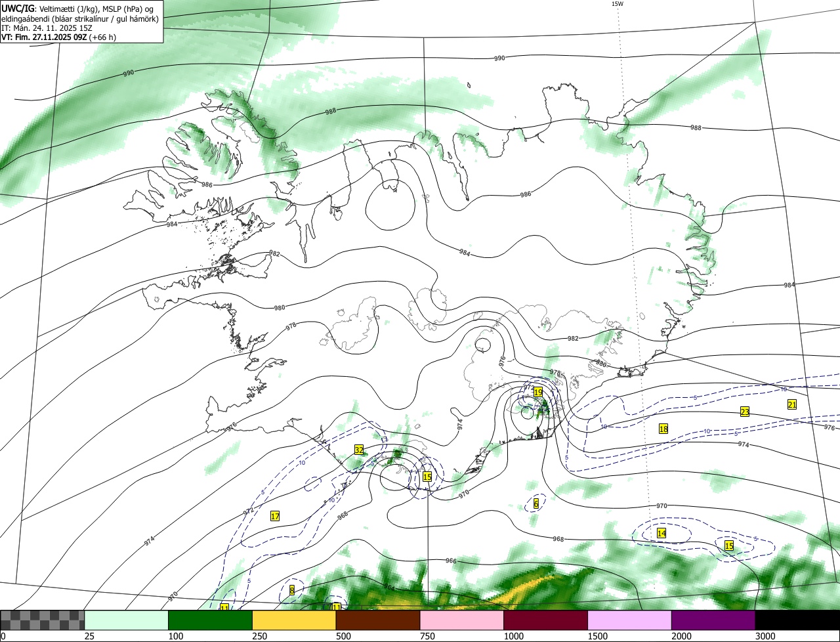Pick the purple 2000–3000 legend swatch

tap(714, 620)
